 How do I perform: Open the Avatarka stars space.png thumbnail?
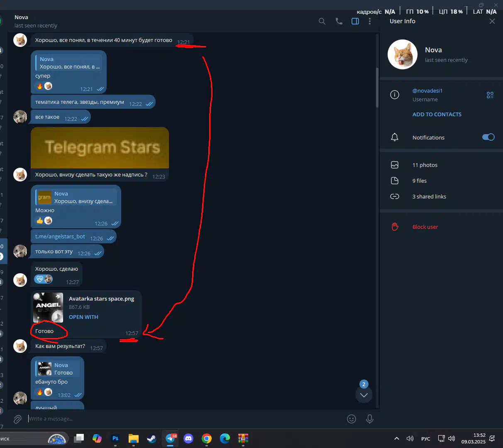point(48,308)
